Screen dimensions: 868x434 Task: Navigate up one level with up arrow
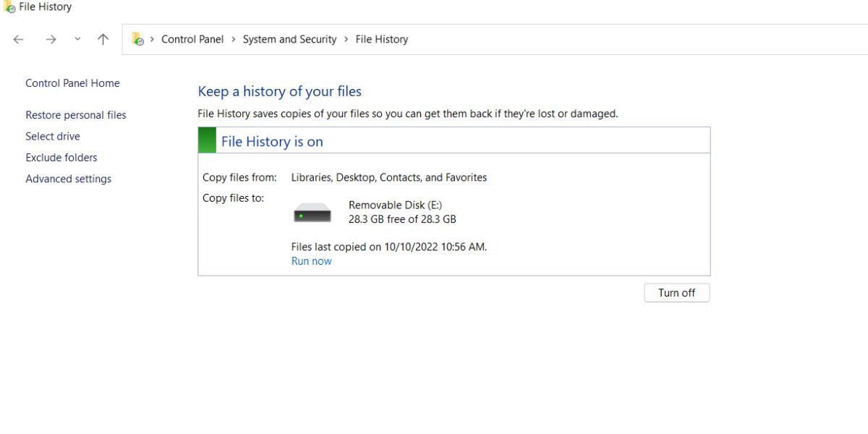[103, 40]
